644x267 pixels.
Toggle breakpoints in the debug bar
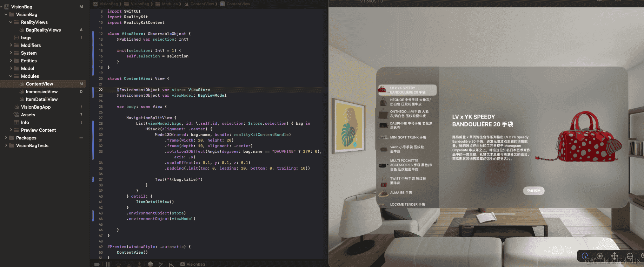tap(97, 264)
